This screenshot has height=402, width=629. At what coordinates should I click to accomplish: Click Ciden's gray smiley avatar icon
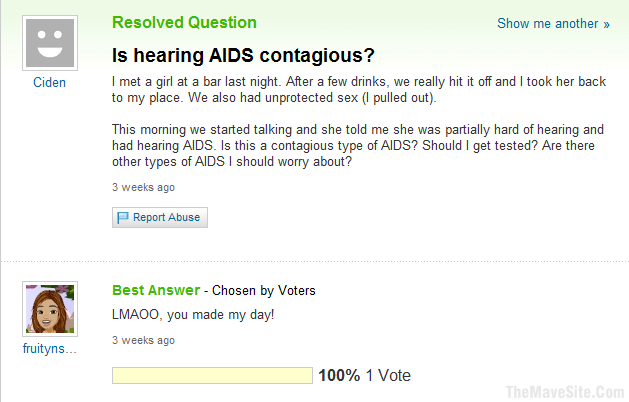click(x=49, y=43)
